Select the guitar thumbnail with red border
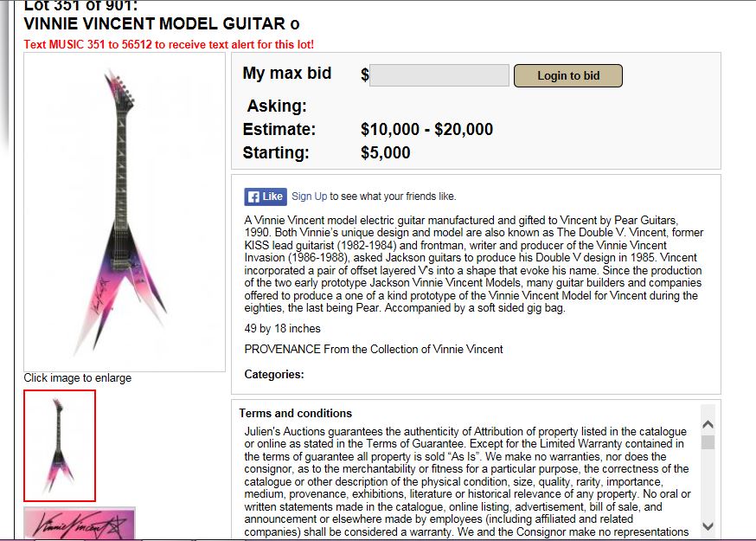The image size is (756, 541). click(x=60, y=445)
